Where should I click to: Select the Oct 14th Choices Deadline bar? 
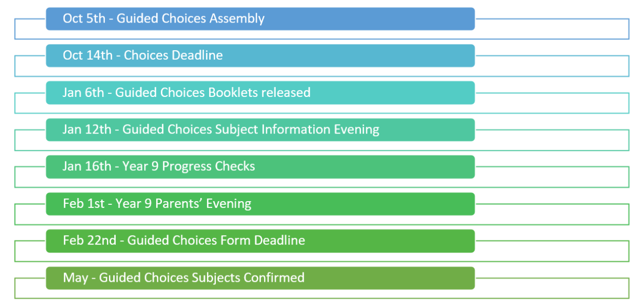(260, 56)
